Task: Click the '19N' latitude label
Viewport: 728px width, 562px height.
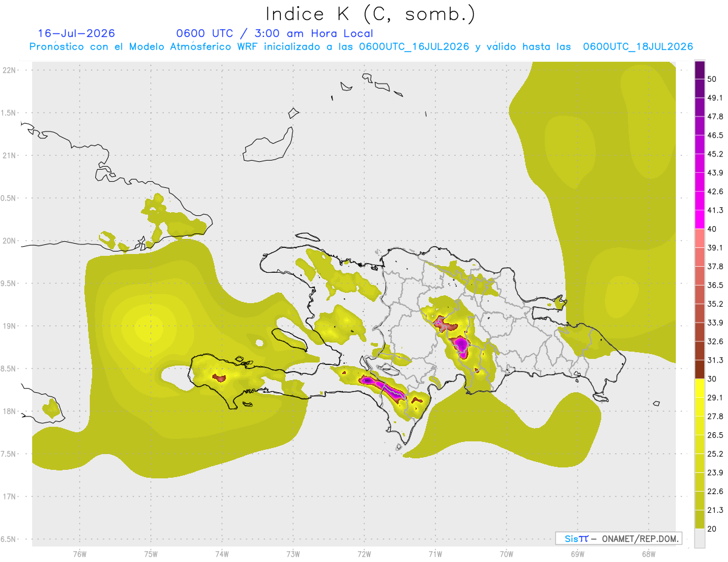Action: pyautogui.click(x=10, y=326)
